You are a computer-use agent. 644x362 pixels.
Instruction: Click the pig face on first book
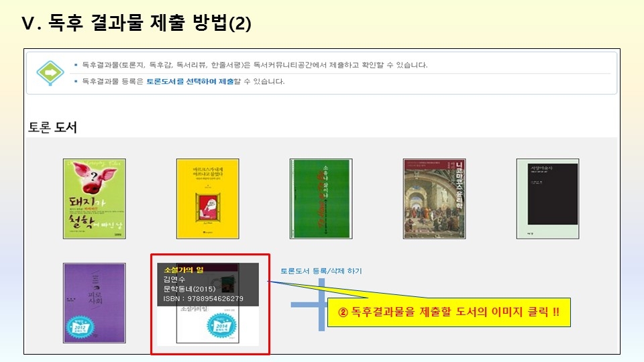(x=94, y=177)
